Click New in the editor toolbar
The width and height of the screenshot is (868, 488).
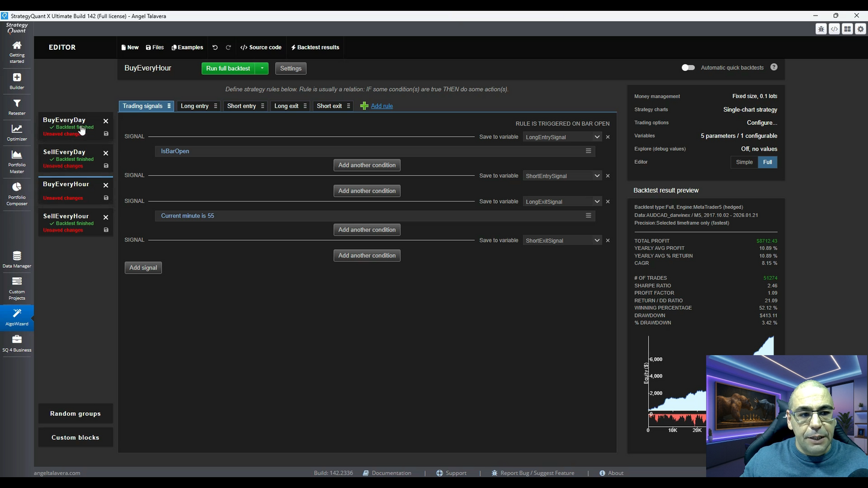(x=130, y=47)
